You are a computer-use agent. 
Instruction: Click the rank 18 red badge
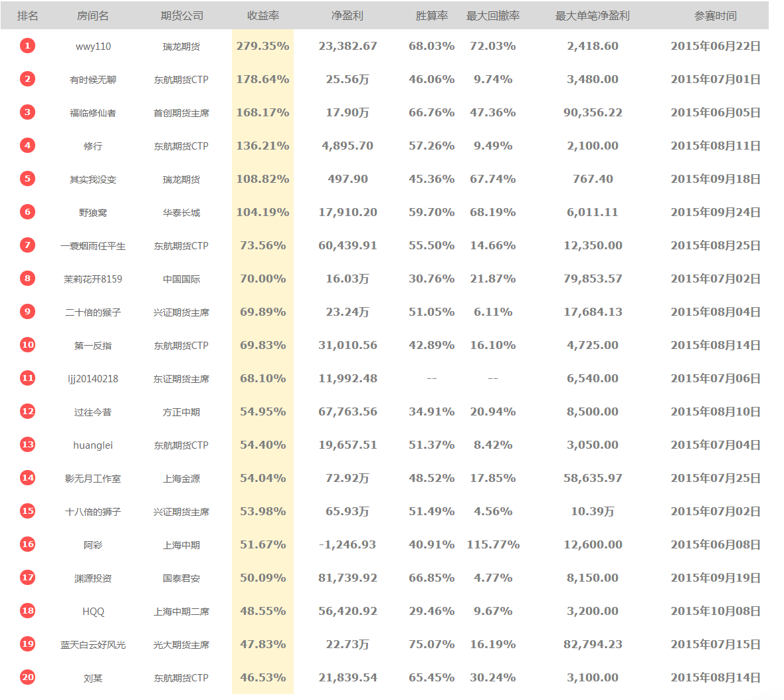point(27,611)
